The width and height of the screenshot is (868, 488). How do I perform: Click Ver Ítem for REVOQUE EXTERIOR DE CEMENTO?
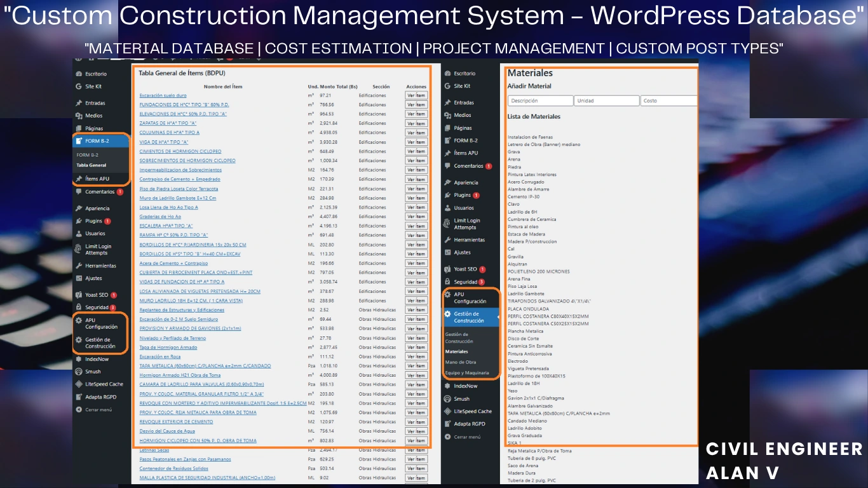click(416, 422)
